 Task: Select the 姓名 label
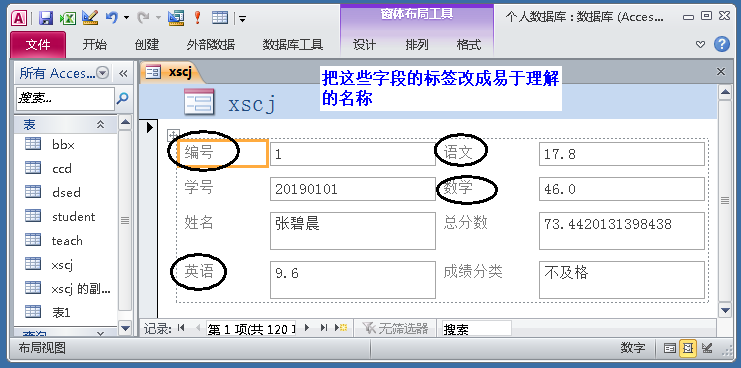(x=199, y=222)
